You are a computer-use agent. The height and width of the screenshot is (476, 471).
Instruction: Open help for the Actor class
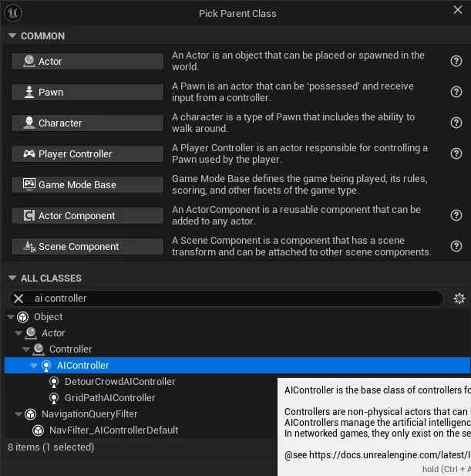click(456, 61)
